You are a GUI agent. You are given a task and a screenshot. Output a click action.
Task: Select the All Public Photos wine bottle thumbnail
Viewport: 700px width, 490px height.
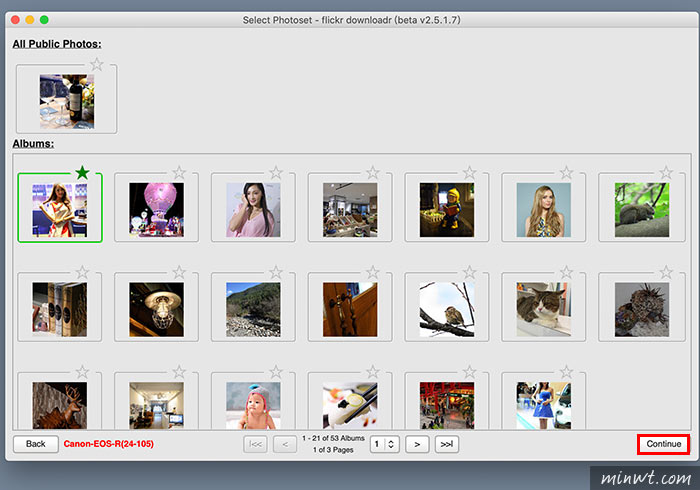point(67,102)
